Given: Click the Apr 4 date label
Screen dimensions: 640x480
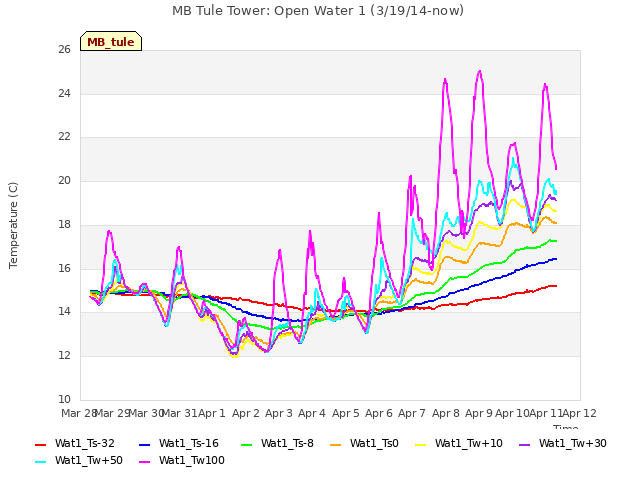Looking at the screenshot, I should point(312,413).
